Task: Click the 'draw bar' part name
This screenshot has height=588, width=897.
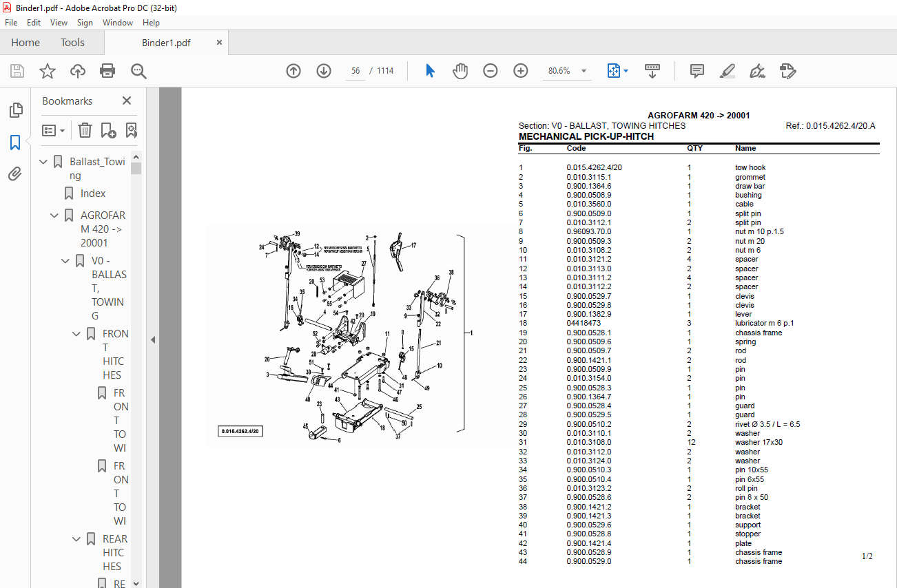Action: 750,186
